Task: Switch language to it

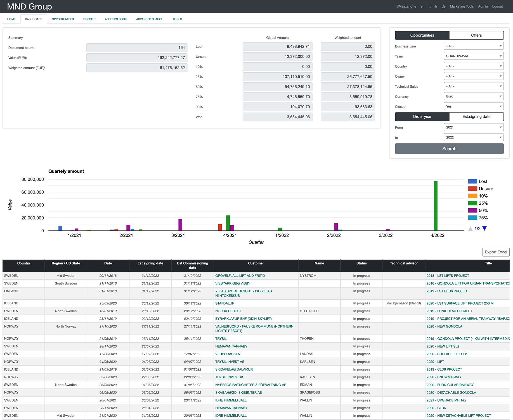Action: 430,6
